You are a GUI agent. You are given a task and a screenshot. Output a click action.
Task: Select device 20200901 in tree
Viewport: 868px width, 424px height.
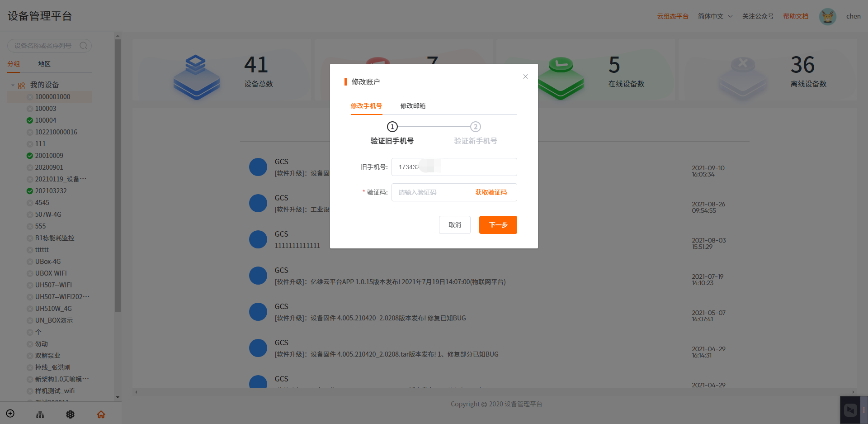click(49, 167)
